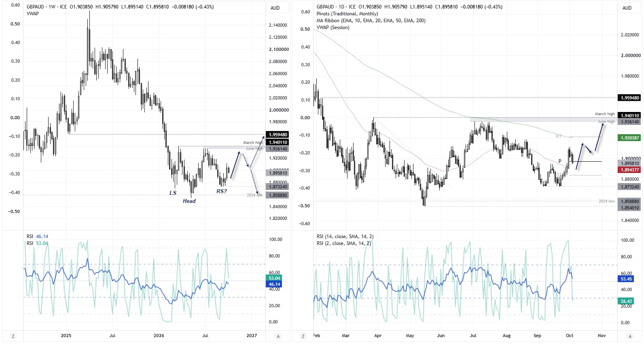The image size is (644, 344).
Task: Click the 1.959480 price label on daily chart
Action: (629, 98)
